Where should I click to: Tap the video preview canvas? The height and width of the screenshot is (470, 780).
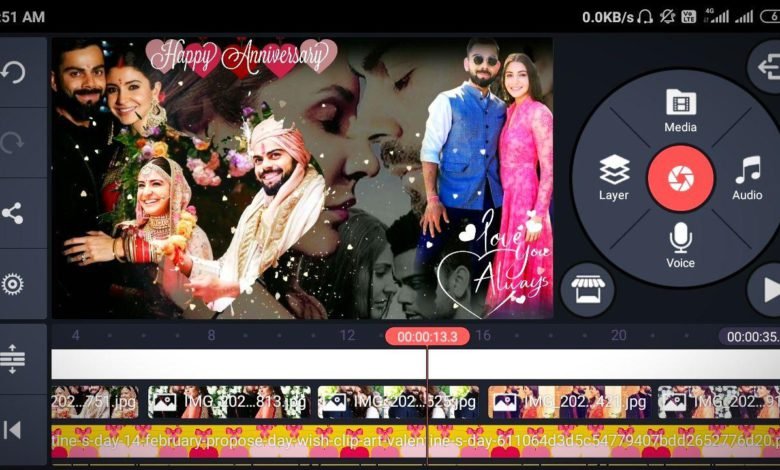coord(302,178)
